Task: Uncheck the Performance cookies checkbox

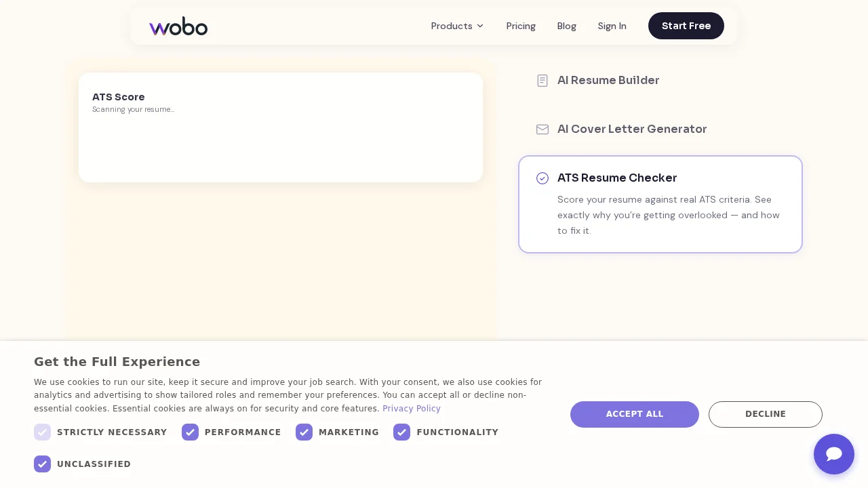Action: tap(191, 432)
